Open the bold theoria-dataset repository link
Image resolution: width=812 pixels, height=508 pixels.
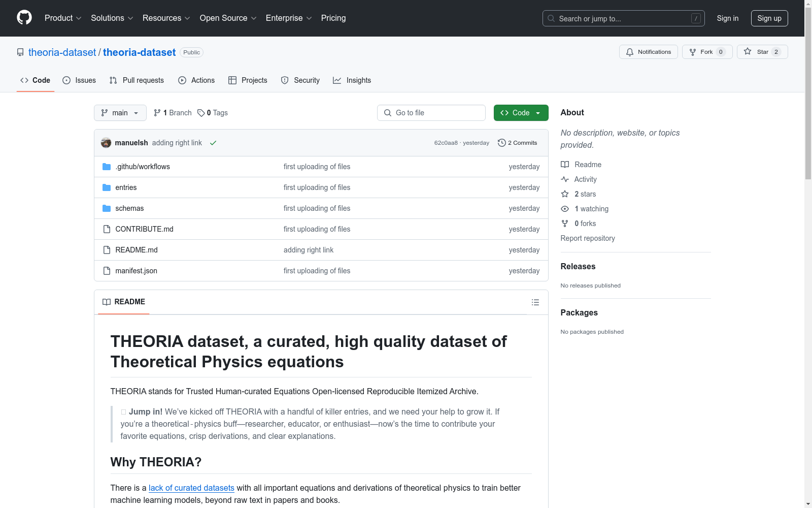(140, 52)
